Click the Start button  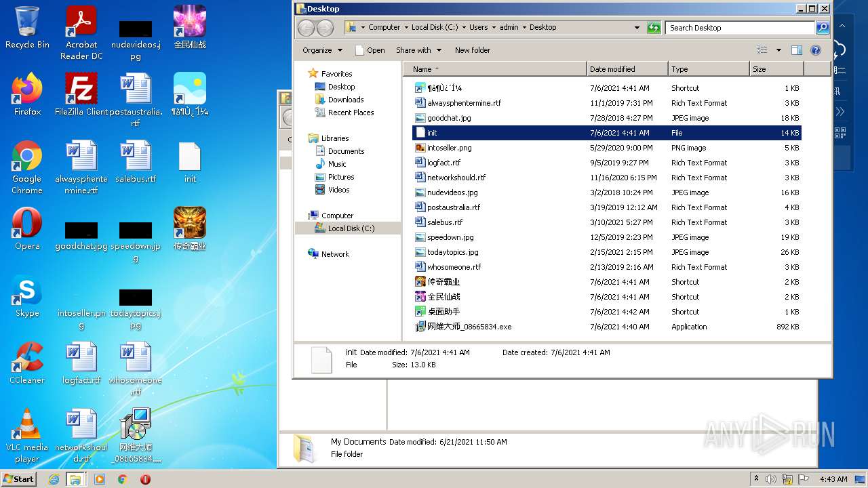pyautogui.click(x=18, y=479)
